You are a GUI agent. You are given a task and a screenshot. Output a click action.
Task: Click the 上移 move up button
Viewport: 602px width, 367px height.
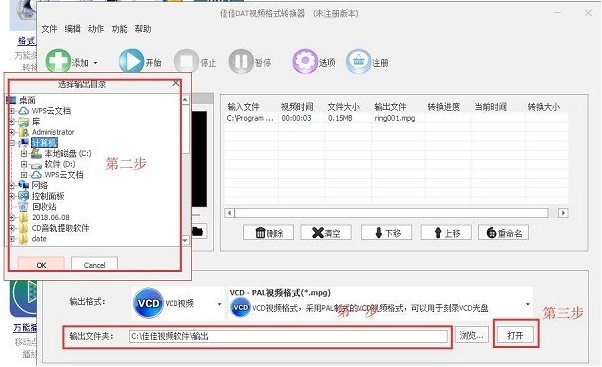[446, 233]
